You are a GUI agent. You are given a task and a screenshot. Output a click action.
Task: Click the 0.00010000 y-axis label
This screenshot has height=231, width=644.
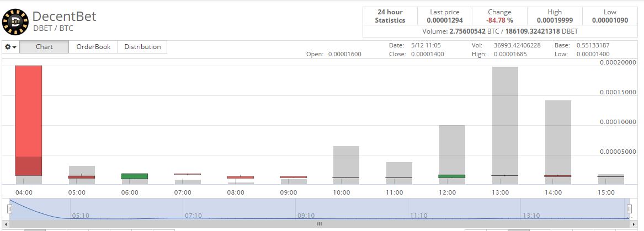point(618,122)
